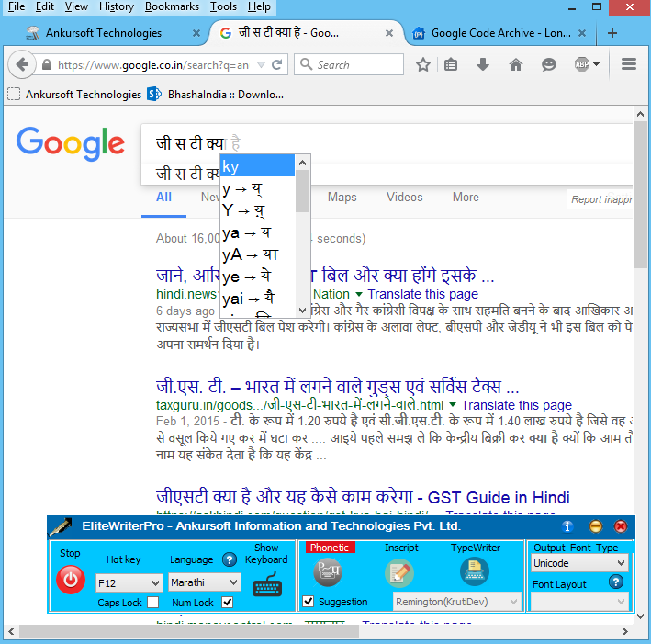Image resolution: width=651 pixels, height=644 pixels.
Task: Open Firefox hamburger menu
Action: pos(629,64)
